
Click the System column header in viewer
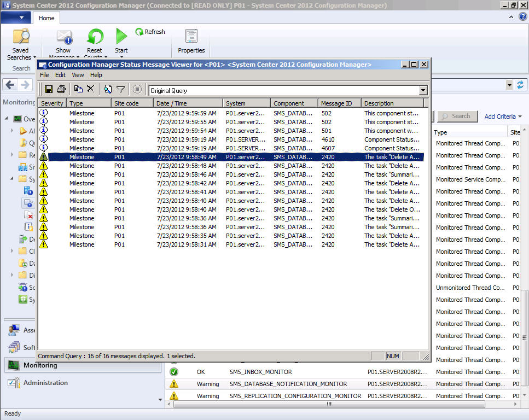pos(247,103)
